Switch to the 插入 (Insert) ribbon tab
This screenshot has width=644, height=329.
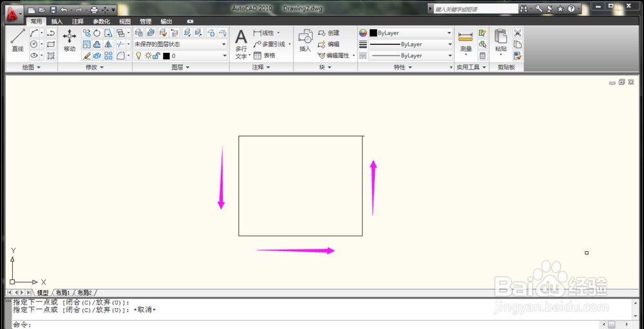click(x=57, y=22)
